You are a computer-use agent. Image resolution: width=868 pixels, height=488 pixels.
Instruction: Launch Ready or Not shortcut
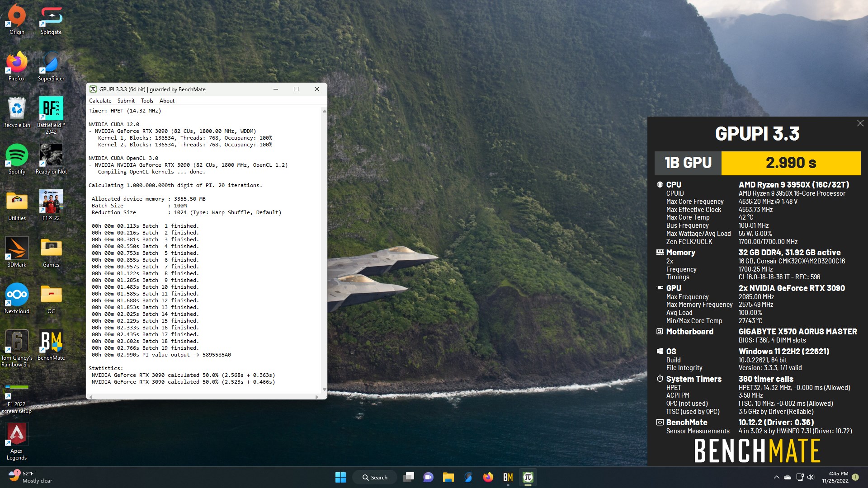pos(51,159)
